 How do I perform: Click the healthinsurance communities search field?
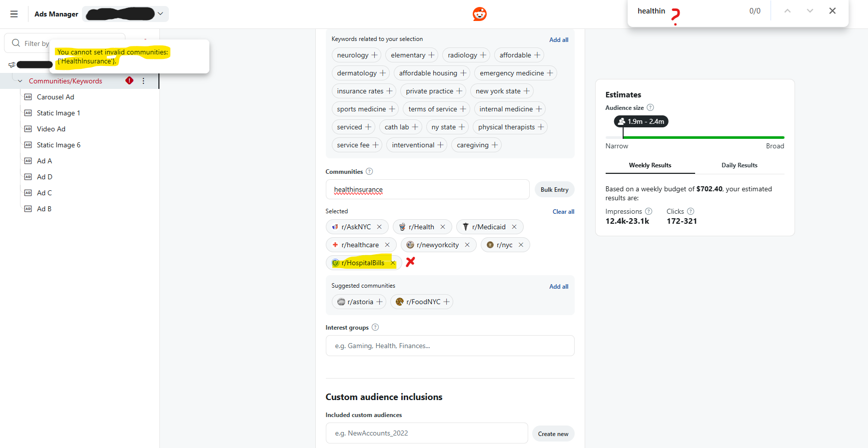427,189
